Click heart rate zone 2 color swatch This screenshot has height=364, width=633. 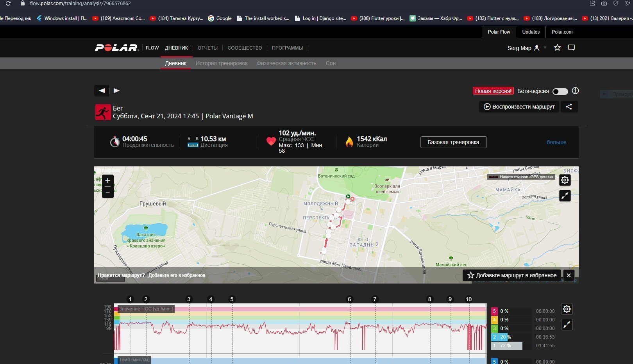pos(494,337)
